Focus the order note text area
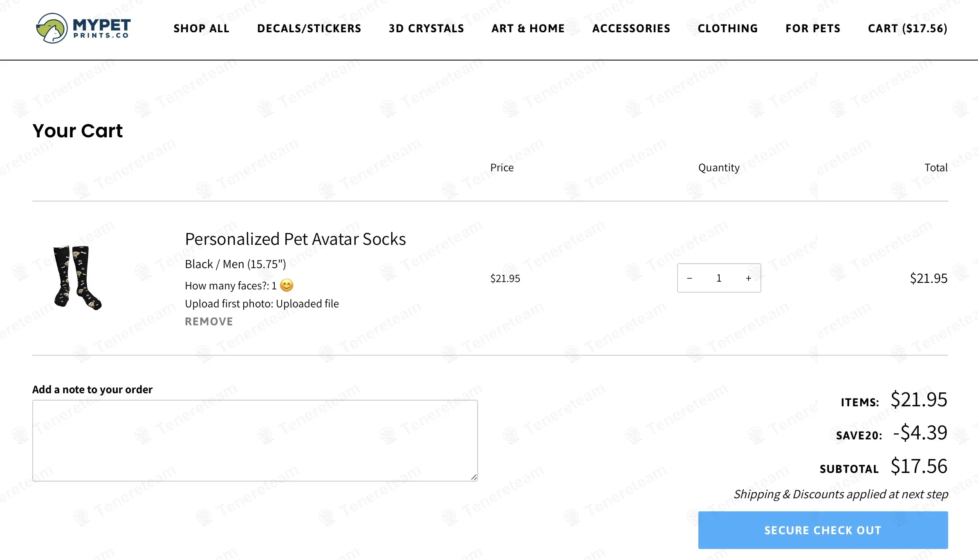Screen dimensions: 978x560 pos(255,440)
